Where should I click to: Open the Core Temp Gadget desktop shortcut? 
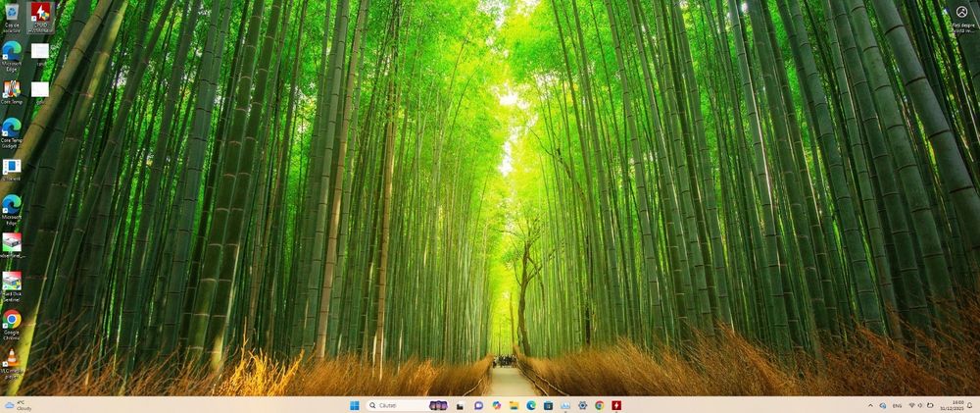[11, 132]
